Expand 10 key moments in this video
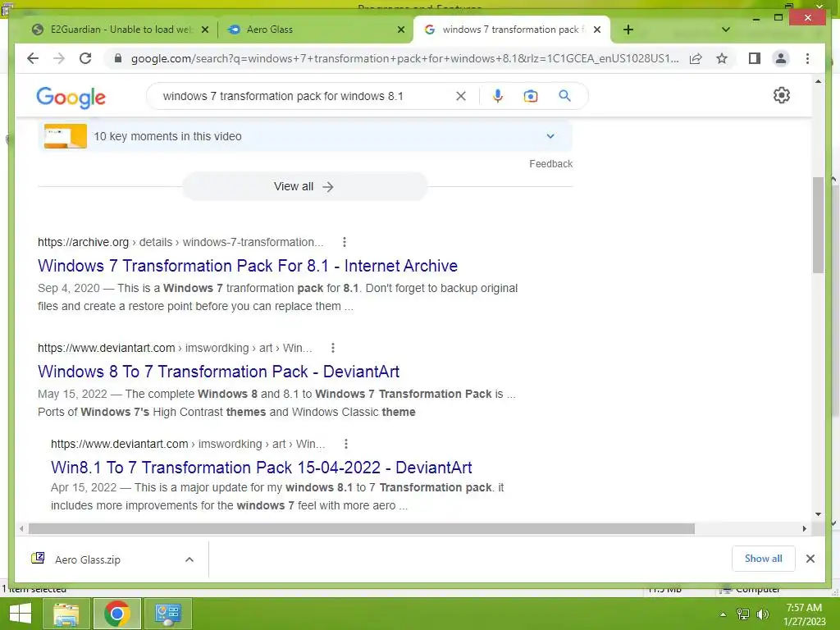 tap(550, 136)
